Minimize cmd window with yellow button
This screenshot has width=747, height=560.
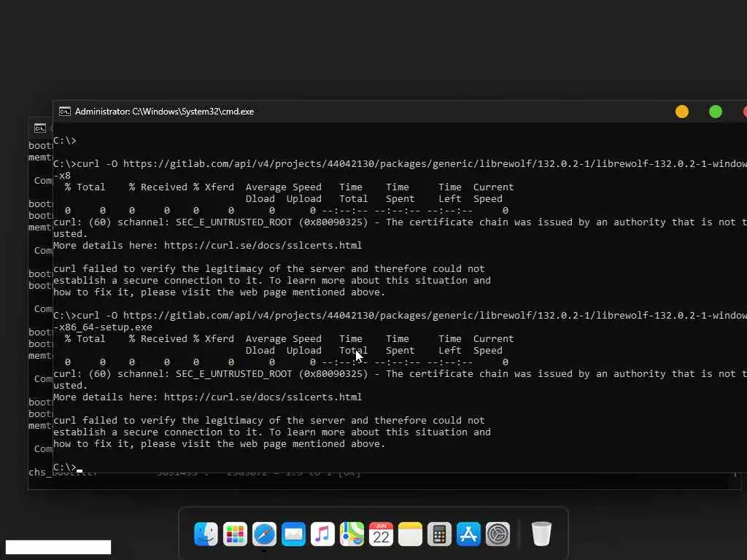click(x=682, y=112)
